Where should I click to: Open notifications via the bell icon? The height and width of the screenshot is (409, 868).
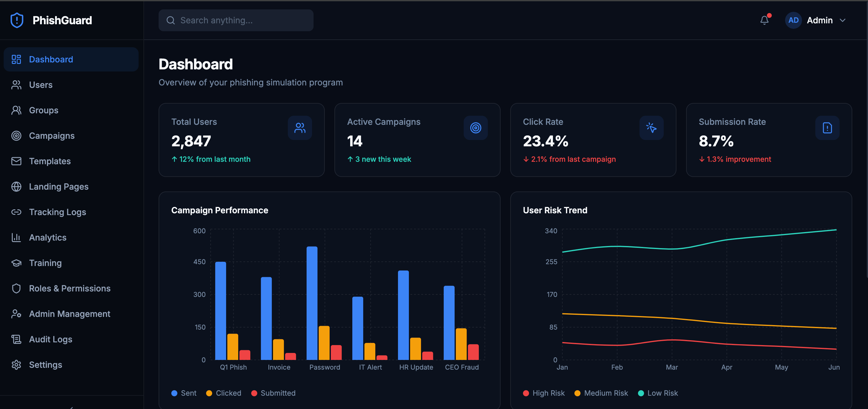(x=764, y=20)
